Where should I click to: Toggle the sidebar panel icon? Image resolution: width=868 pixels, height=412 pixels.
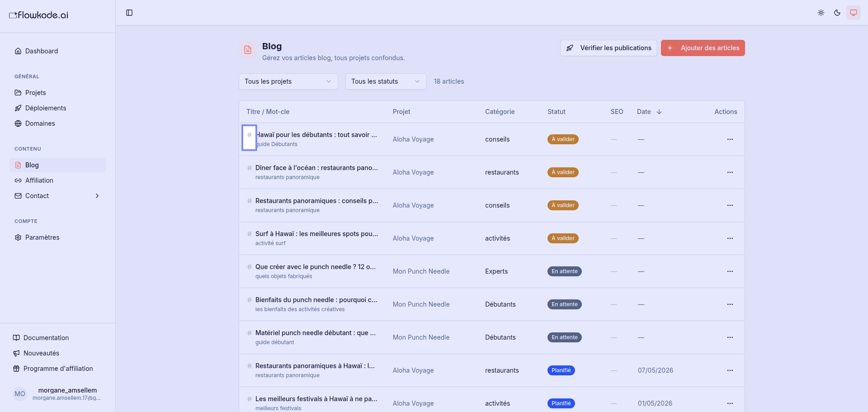click(x=129, y=13)
